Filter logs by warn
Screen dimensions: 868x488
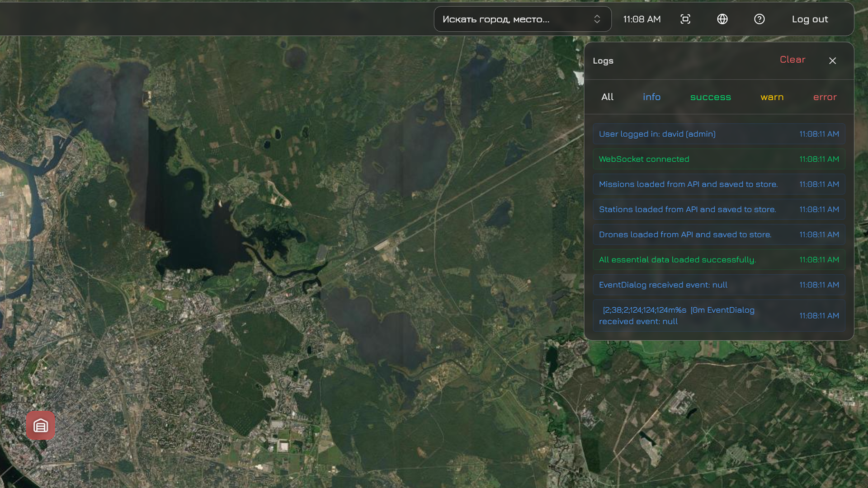pyautogui.click(x=772, y=97)
